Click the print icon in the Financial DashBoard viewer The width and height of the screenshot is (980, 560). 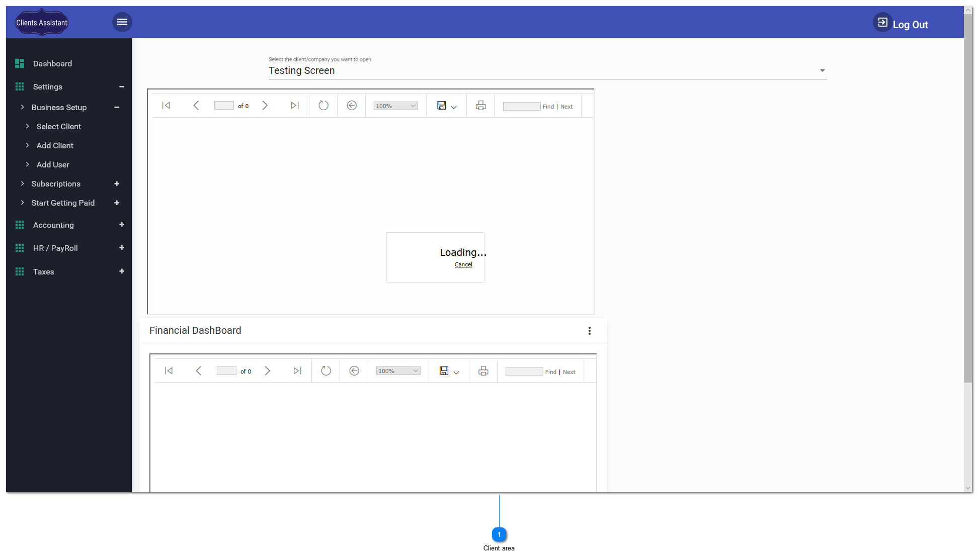pos(483,370)
